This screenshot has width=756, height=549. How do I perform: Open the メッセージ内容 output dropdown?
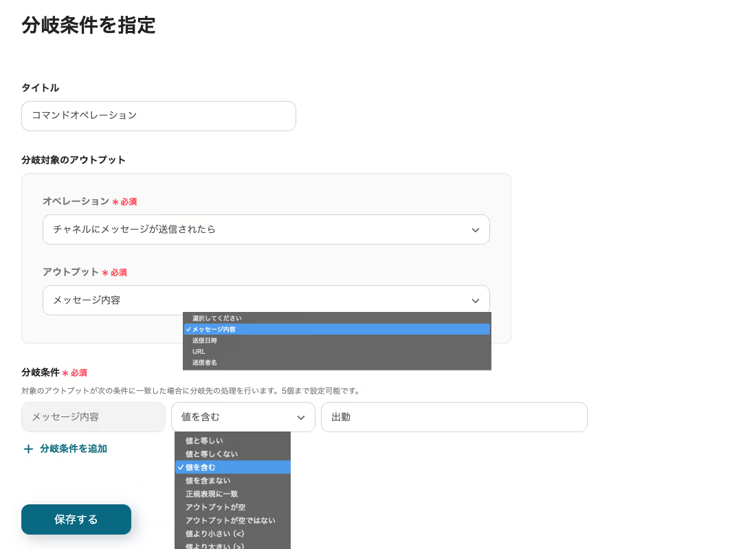pyautogui.click(x=265, y=300)
